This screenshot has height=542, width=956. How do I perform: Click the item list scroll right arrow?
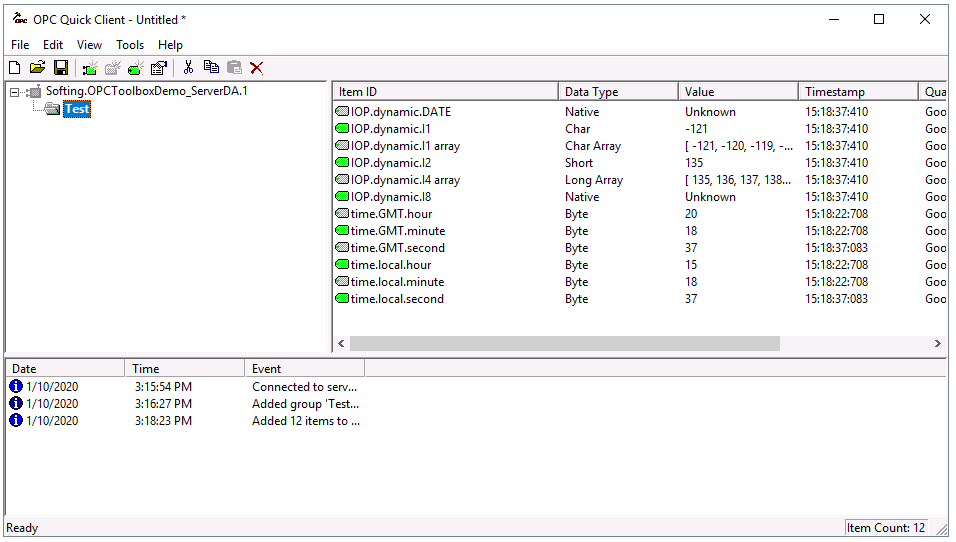coord(938,344)
